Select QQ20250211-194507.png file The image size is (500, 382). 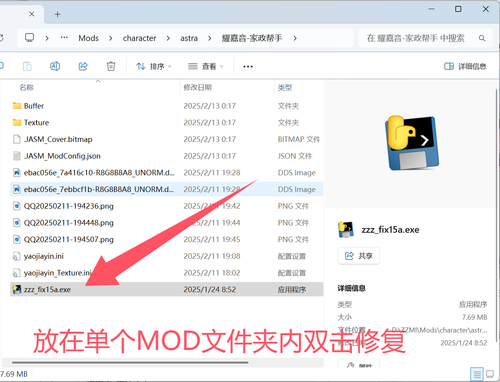pyautogui.click(x=167, y=239)
